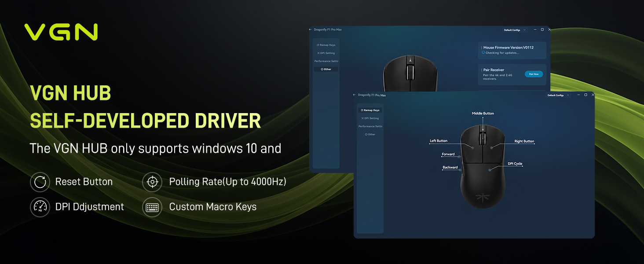Select Remap Keys in rear window sidebar
Screen dimensions: 644x264
coord(326,45)
